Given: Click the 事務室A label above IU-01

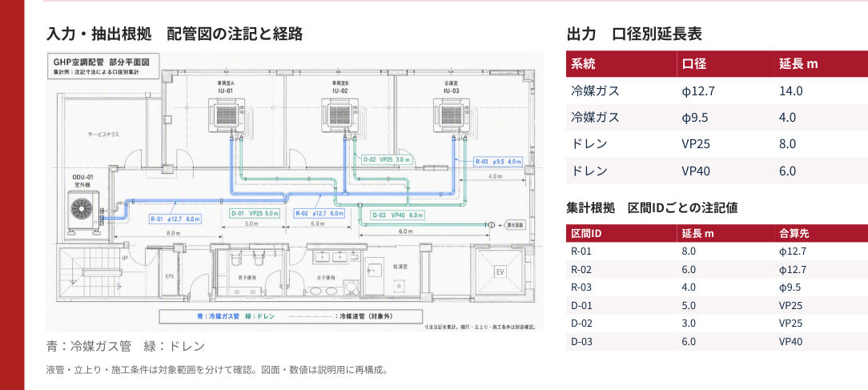Looking at the screenshot, I should [x=227, y=82].
